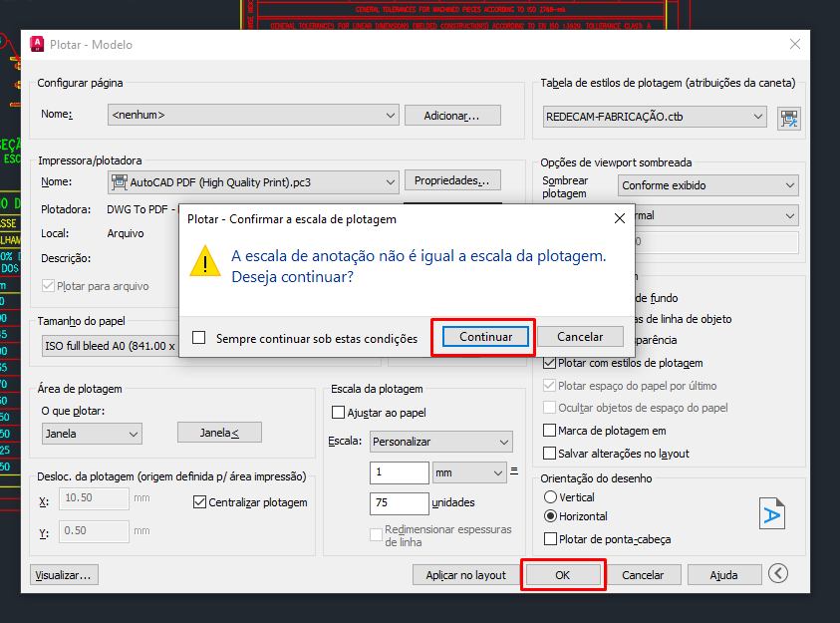Collapse the dialog with the round arrow icon
This screenshot has height=623, width=840.
click(x=778, y=574)
